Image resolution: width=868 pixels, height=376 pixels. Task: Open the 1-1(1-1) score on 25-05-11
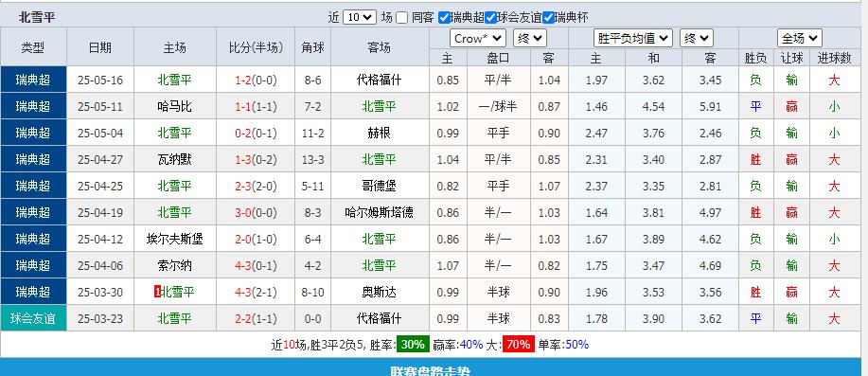256,107
